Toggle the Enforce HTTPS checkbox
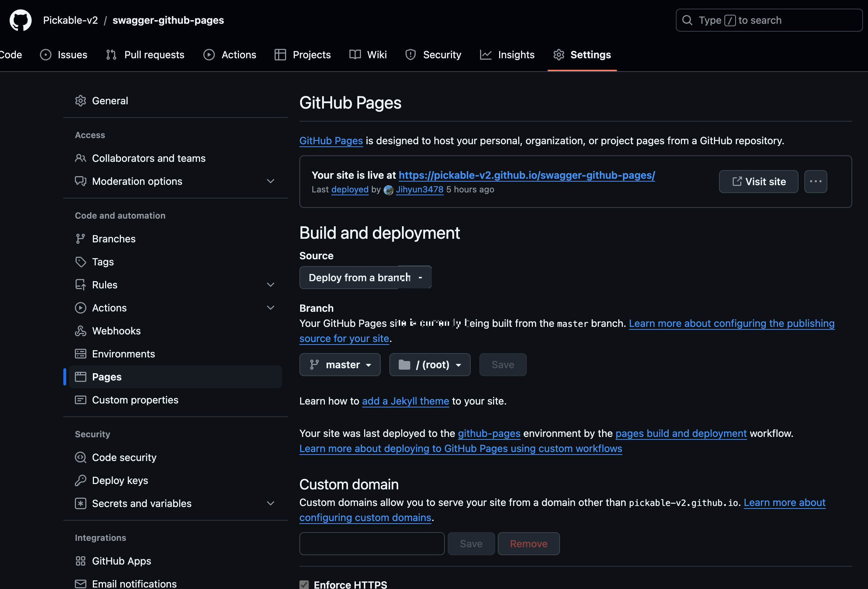868x589 pixels. coord(304,584)
